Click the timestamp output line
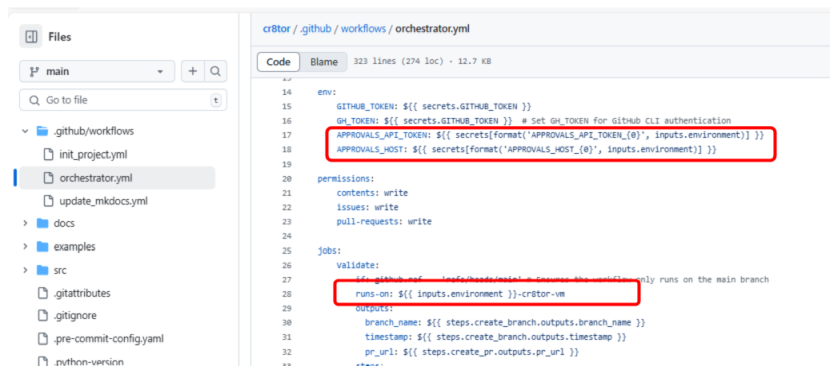The height and width of the screenshot is (374, 838). click(495, 337)
